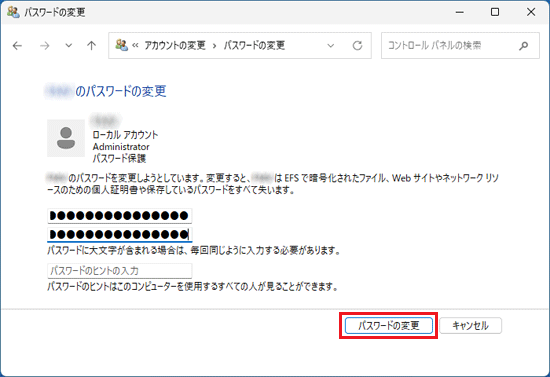Go up one level with up arrow
The height and width of the screenshot is (377, 550).
point(92,46)
